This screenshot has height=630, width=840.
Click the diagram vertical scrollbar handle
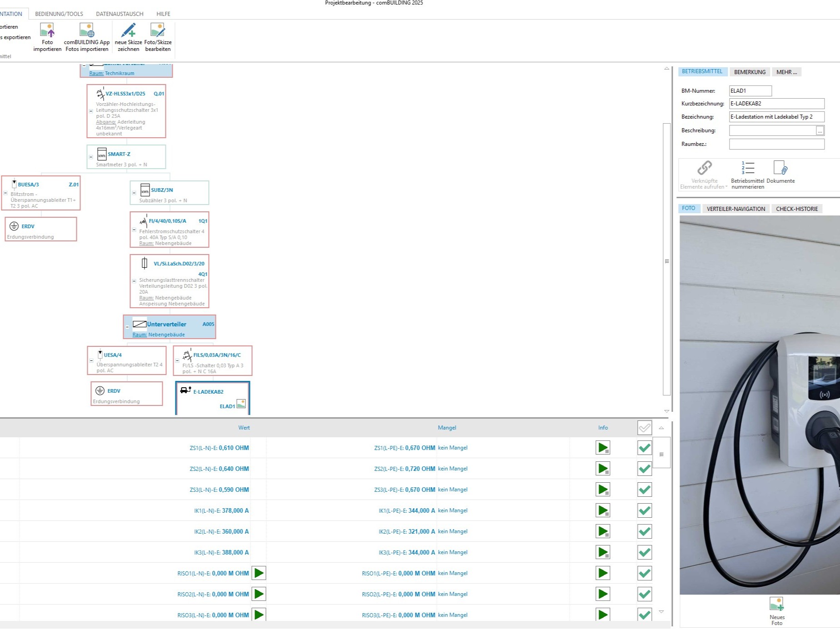click(x=667, y=260)
